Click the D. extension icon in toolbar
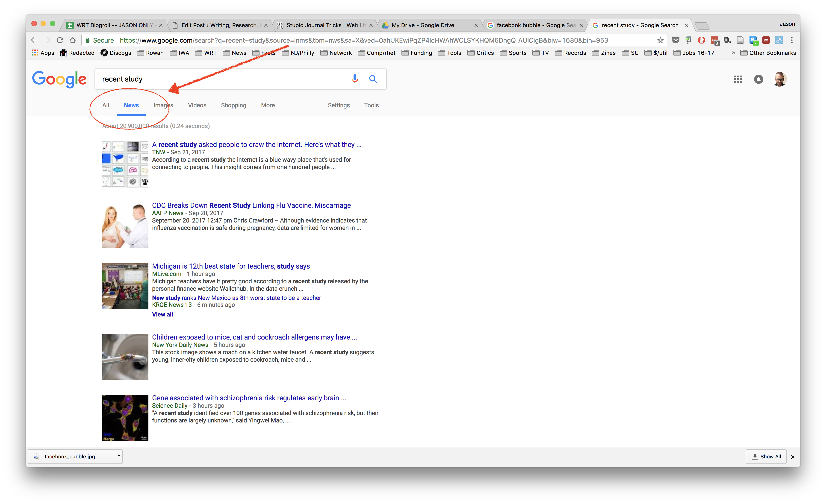Viewport: 826px width, 504px height. [x=727, y=40]
